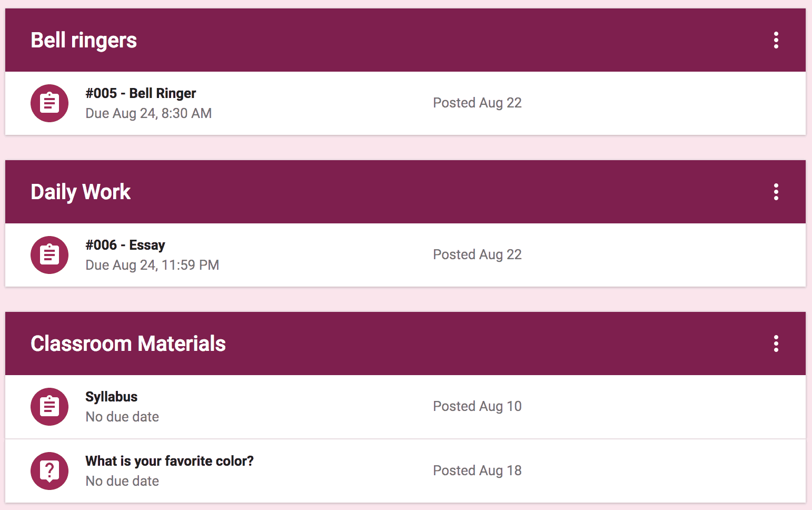The width and height of the screenshot is (812, 510).
Task: Click the #006 Essay assignment icon
Action: (49, 255)
